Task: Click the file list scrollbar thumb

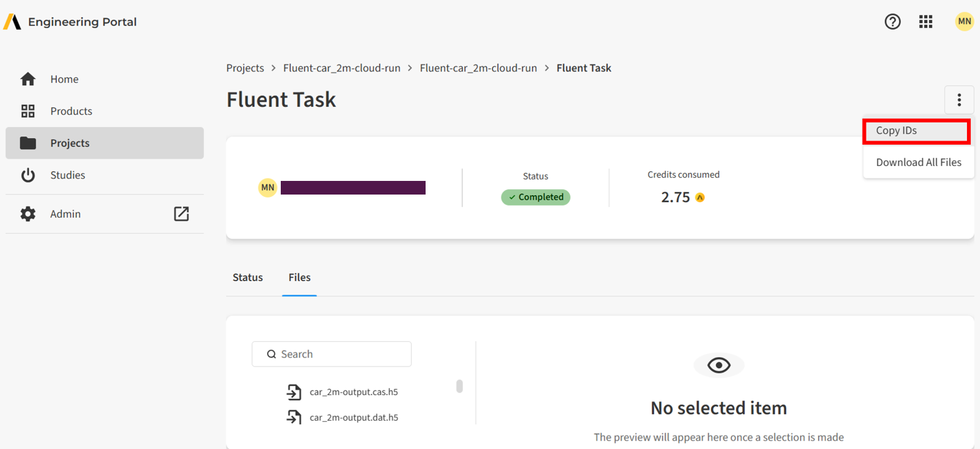Action: click(459, 386)
